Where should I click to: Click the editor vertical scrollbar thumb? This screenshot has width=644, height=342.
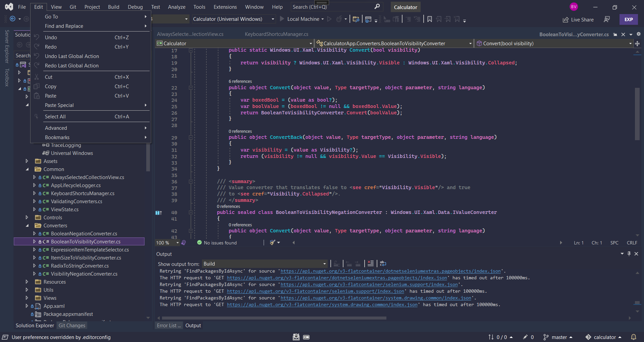coord(637,114)
